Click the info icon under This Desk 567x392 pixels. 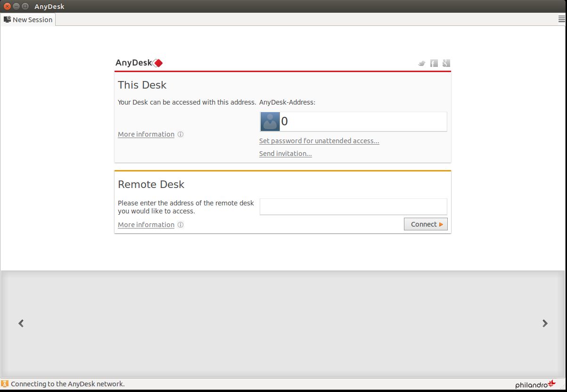[x=181, y=134]
